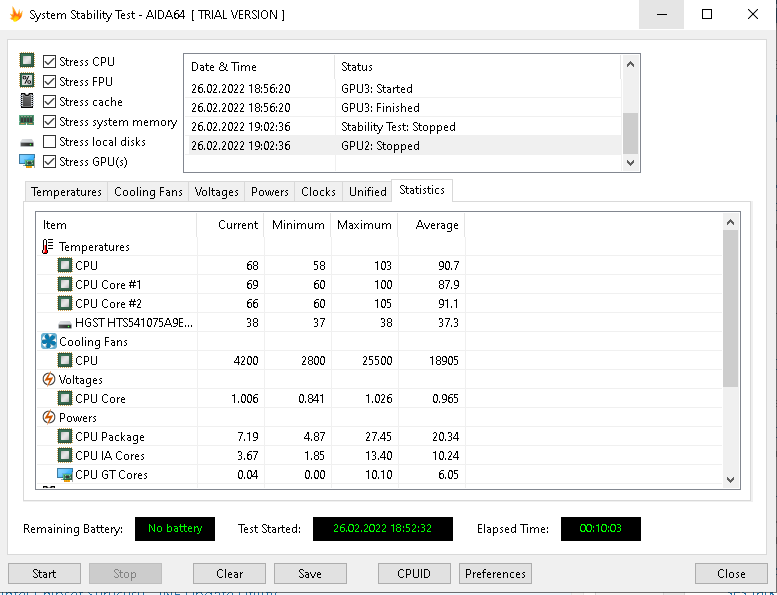Click the chip icon beside CPU Core #2
Image resolution: width=777 pixels, height=595 pixels.
[65, 303]
